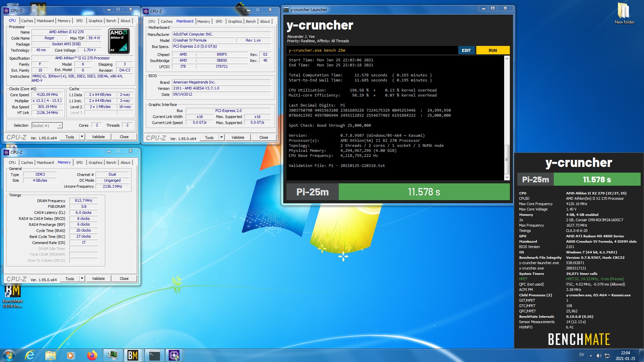
Task: Click the Show desktop strip at the taskbar end
Action: click(x=641, y=355)
